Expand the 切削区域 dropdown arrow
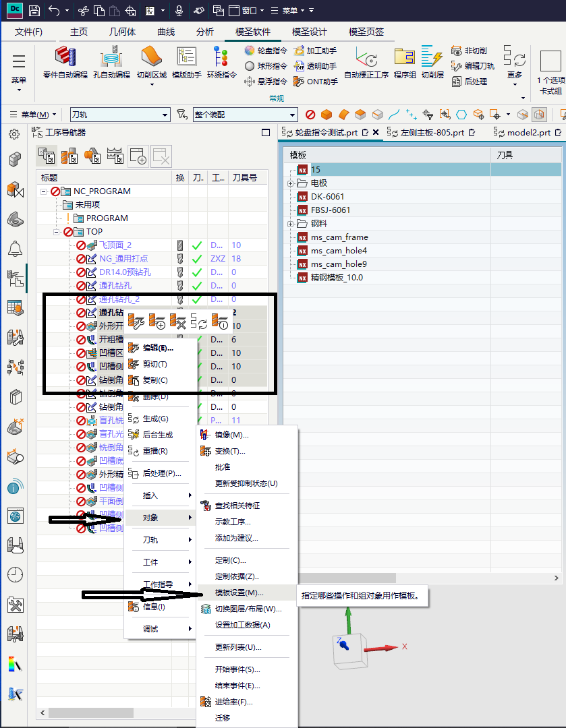The height and width of the screenshot is (728, 566). [x=152, y=84]
